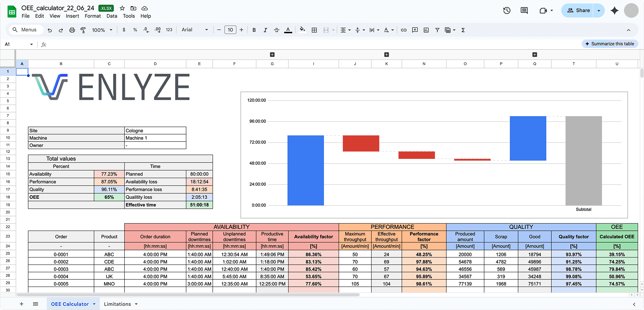Print the spreadsheet

point(72,30)
